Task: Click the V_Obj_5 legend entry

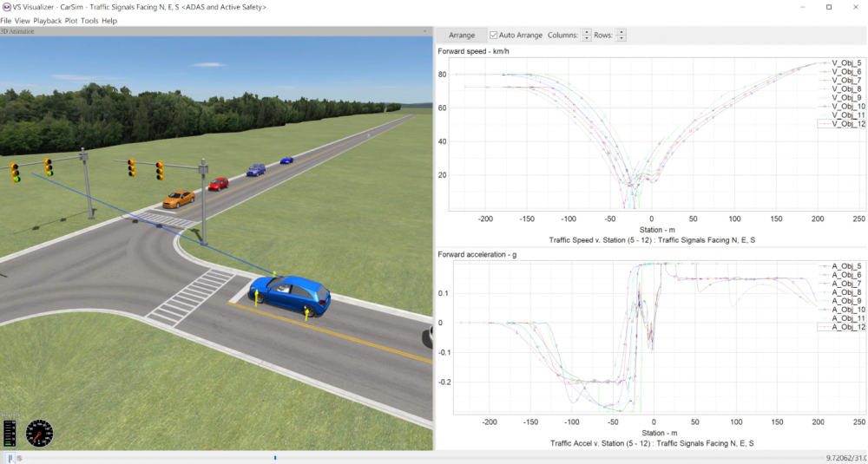Action: [846, 63]
